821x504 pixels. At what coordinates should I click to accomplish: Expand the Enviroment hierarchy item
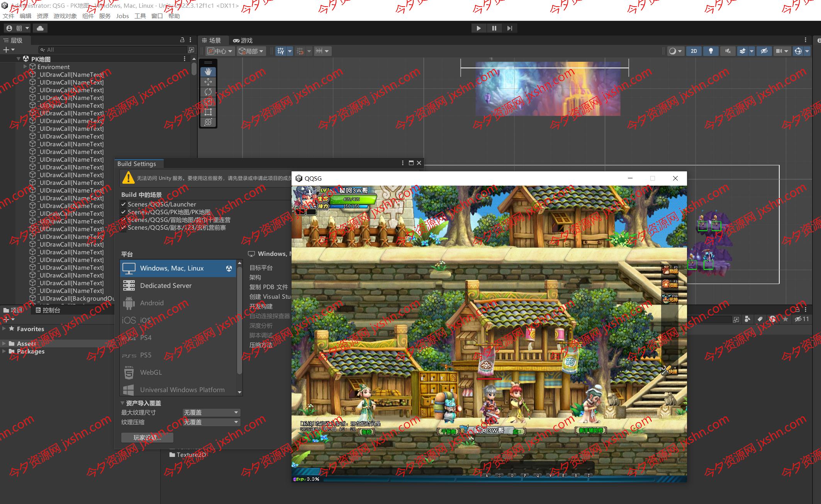click(25, 67)
